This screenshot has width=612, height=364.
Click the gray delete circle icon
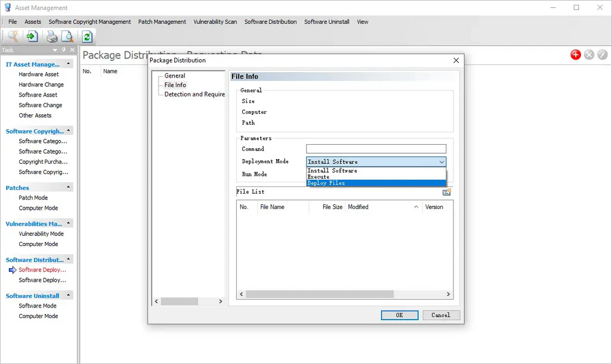[x=589, y=55]
